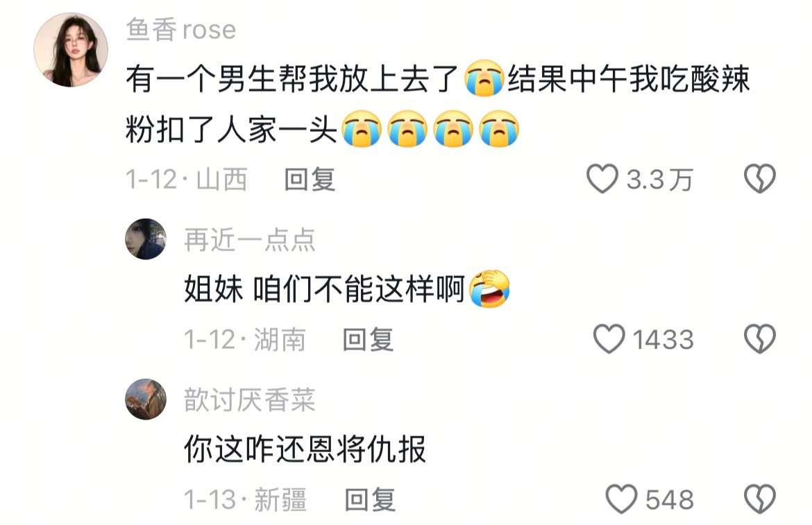Dislike the reply by 歆讨厌香菜

pos(760,499)
